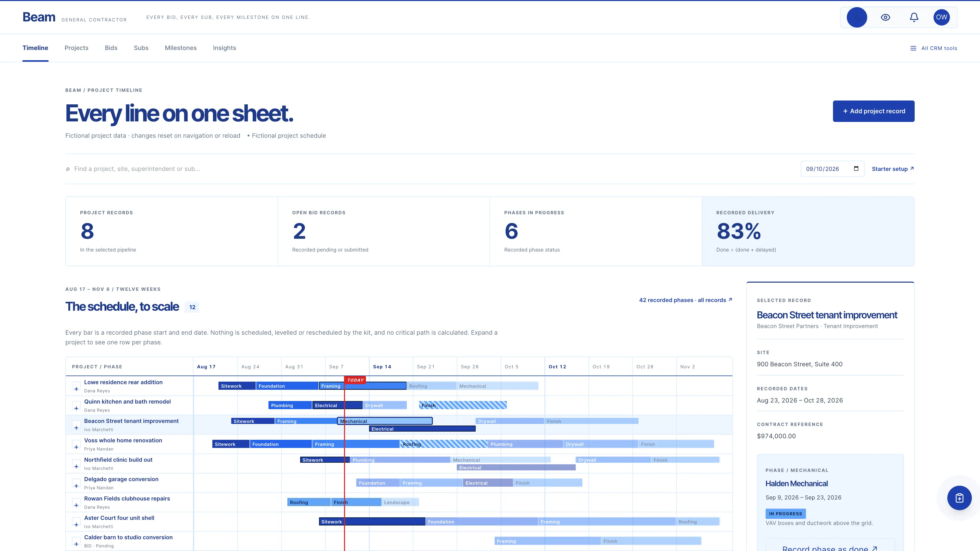Viewport: 980px width, 551px height.
Task: Go to the Subs tab
Action: 141,48
